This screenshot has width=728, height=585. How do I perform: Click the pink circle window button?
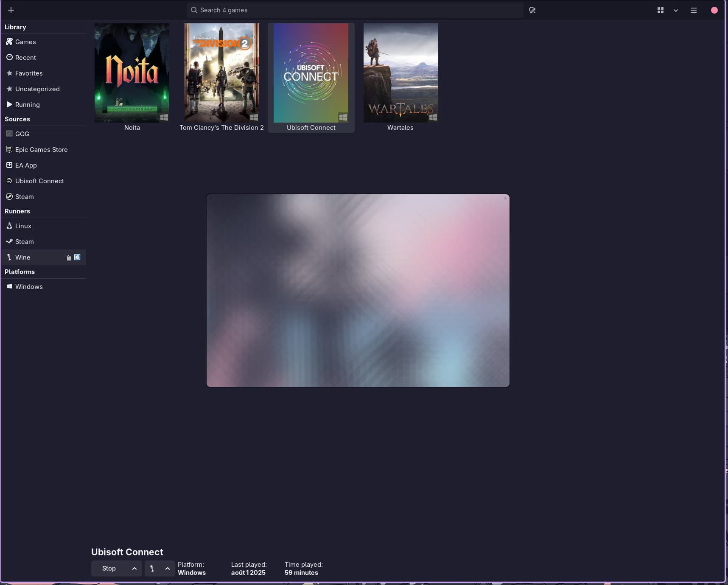point(714,10)
